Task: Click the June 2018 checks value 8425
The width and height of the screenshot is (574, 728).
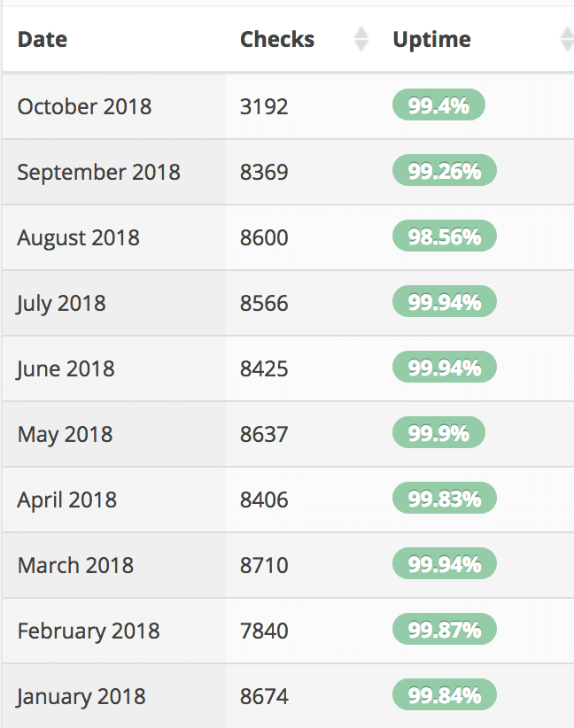Action: [x=264, y=368]
